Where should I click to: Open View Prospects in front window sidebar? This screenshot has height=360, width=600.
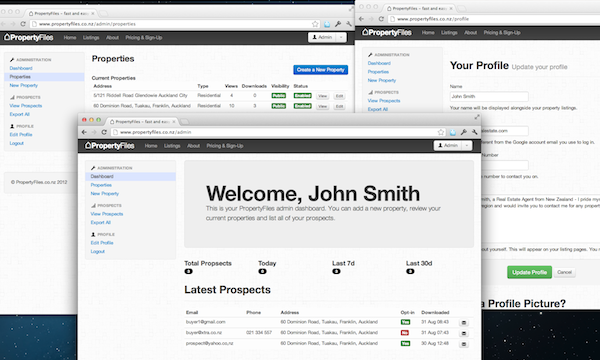pyautogui.click(x=107, y=214)
